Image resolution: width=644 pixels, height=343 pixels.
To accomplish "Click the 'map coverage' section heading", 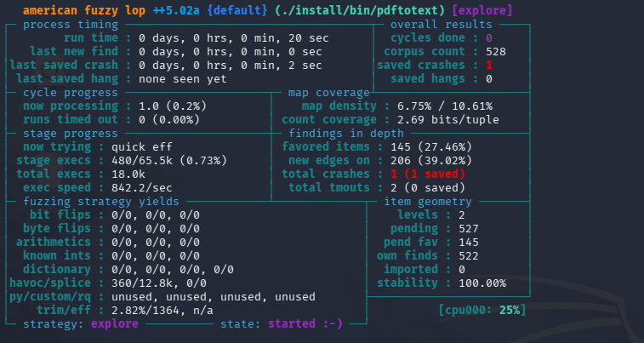I will [329, 93].
